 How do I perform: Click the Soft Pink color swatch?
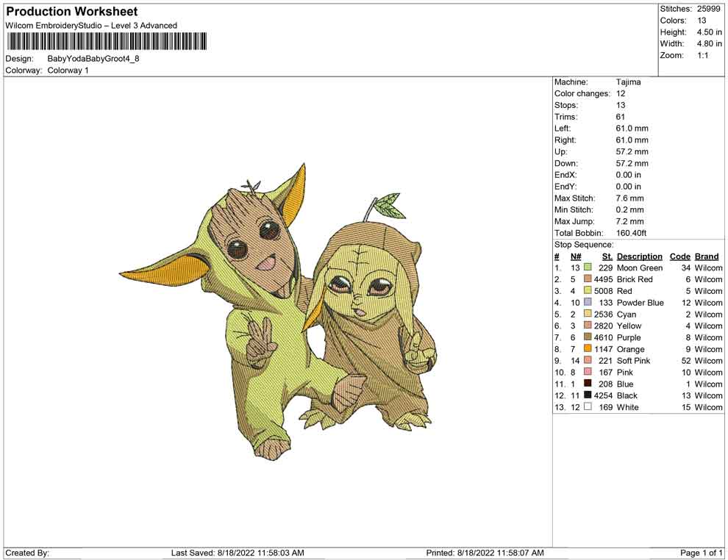(588, 360)
